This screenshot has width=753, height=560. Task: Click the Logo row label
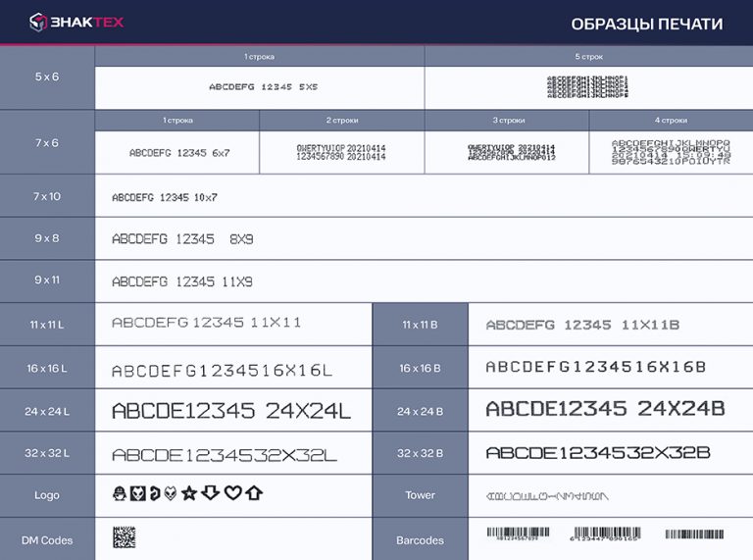tap(47, 495)
